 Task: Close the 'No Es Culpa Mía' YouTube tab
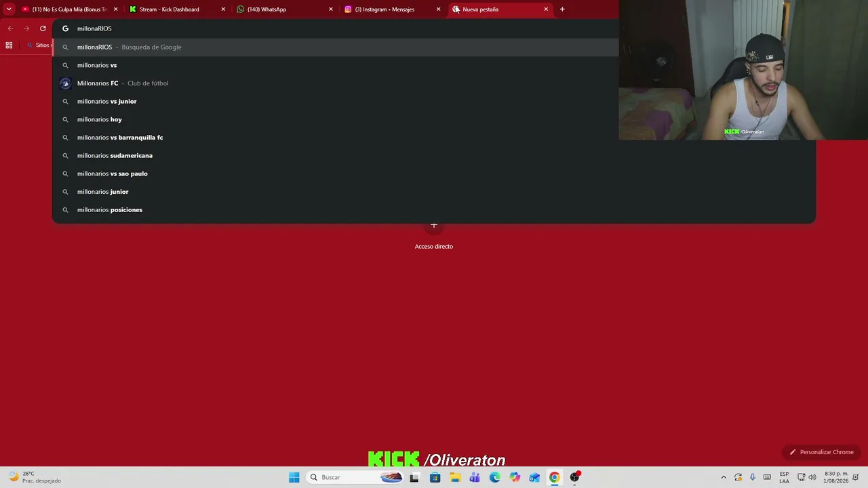pos(115,9)
